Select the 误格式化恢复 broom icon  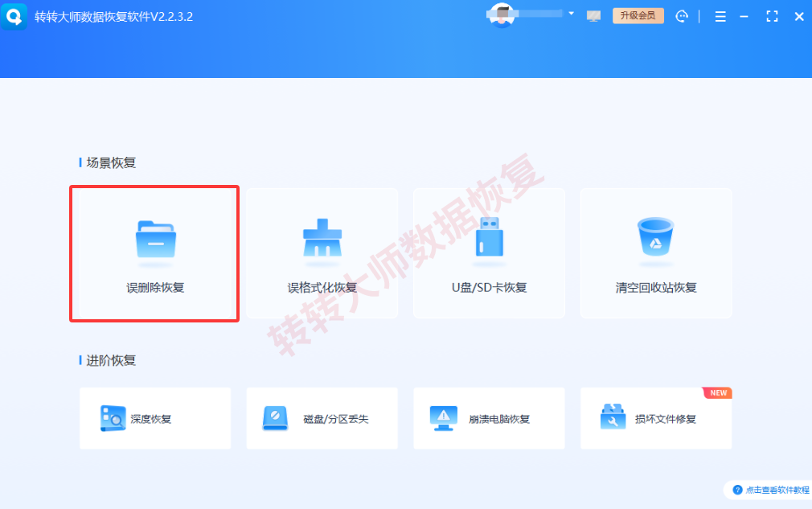(322, 238)
